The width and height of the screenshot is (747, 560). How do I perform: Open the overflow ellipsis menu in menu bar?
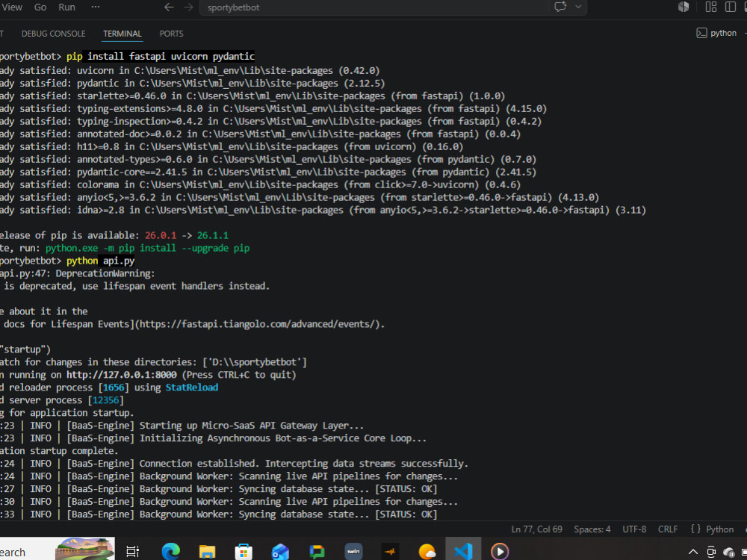tap(96, 7)
